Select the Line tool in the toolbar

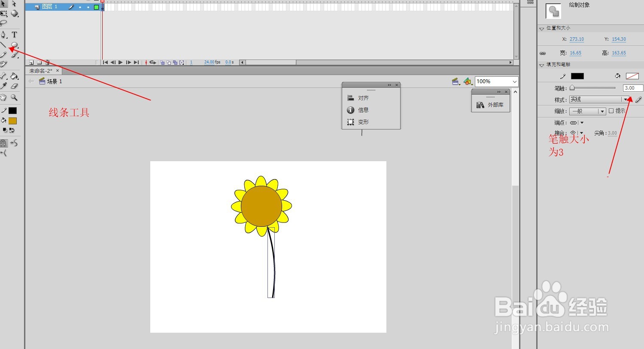click(4, 45)
